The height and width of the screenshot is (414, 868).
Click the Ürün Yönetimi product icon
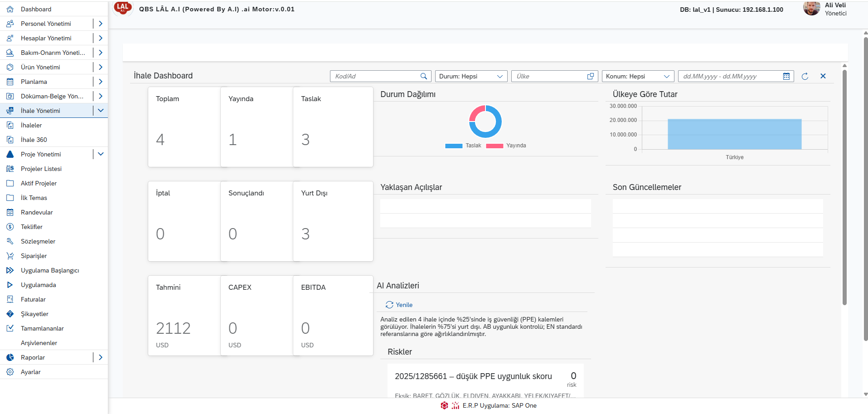(10, 67)
